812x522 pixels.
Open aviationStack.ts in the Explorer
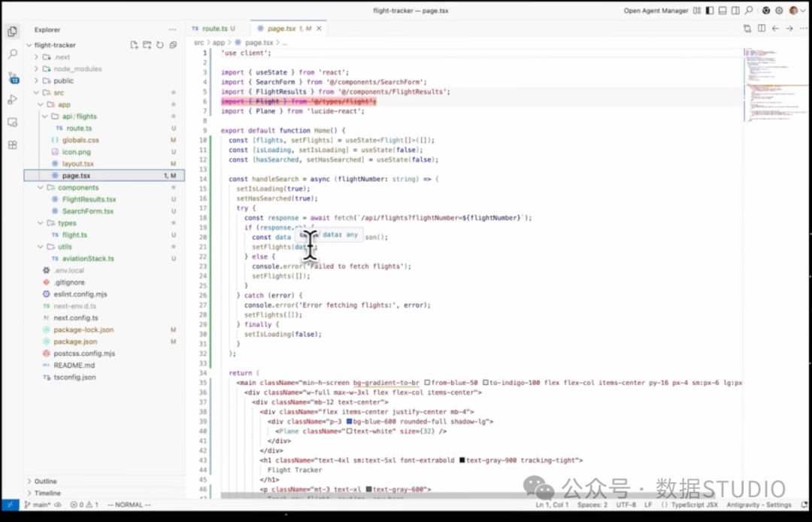[88, 259]
